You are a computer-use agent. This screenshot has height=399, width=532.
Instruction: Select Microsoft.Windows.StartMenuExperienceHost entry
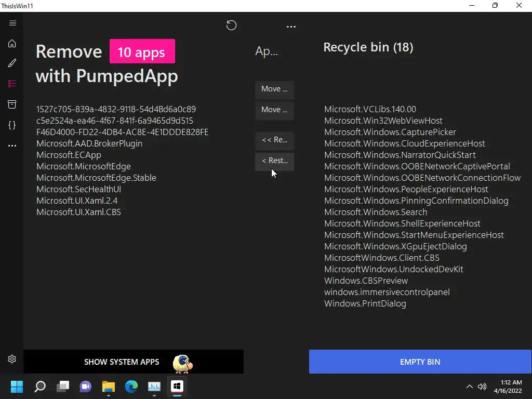(x=414, y=235)
